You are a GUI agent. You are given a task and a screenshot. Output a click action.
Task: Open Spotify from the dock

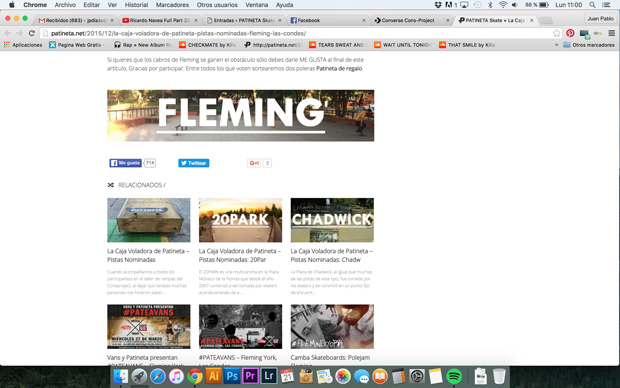click(x=454, y=376)
